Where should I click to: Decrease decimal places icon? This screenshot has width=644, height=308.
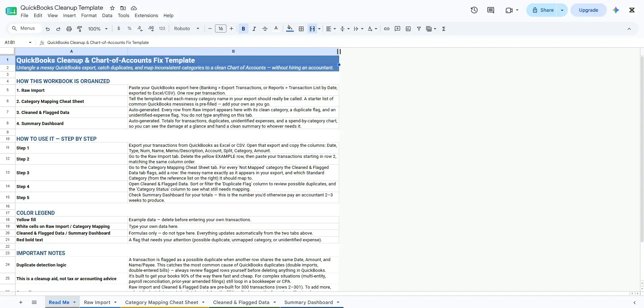coord(140,29)
